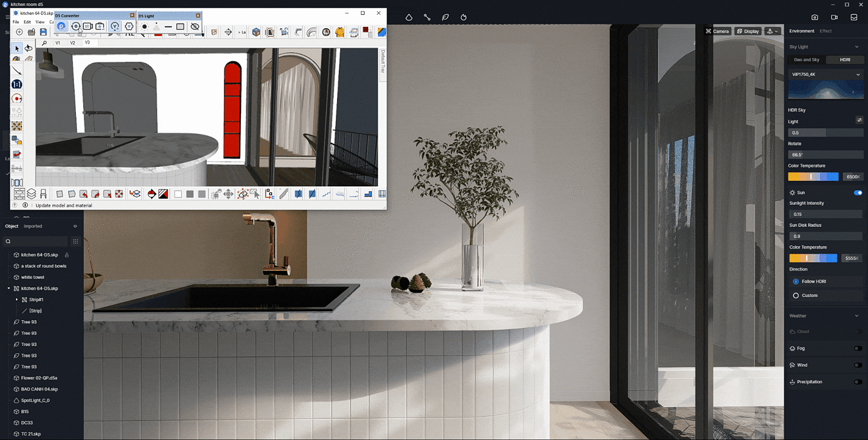Enable the Wind effect toggle
This screenshot has height=440, width=868.
pyautogui.click(x=859, y=365)
